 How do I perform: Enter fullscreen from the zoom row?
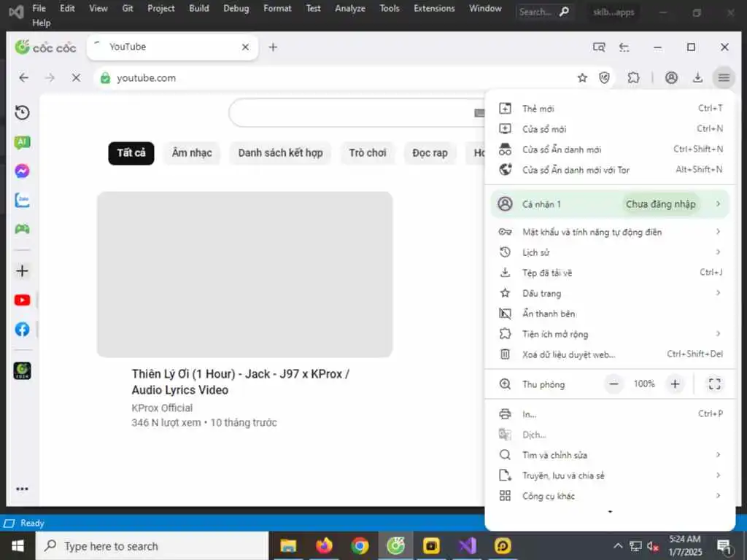tap(714, 384)
